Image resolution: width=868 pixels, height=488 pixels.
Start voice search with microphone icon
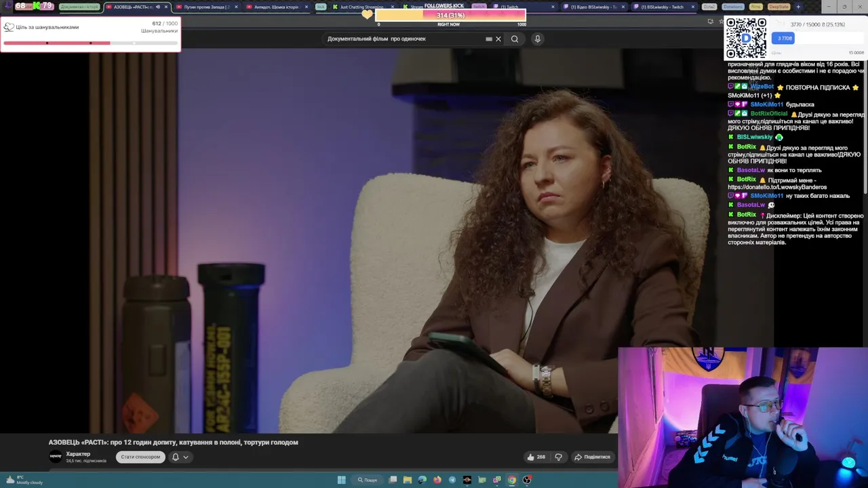537,39
